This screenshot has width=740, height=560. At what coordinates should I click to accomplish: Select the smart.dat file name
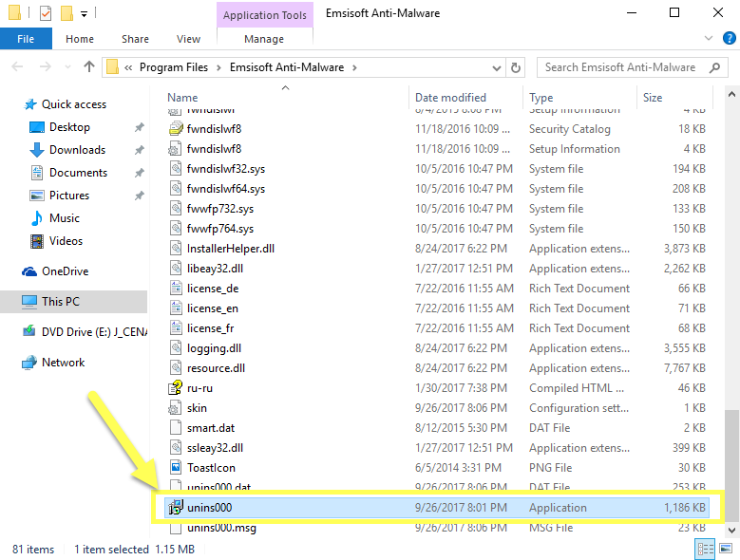(x=211, y=427)
